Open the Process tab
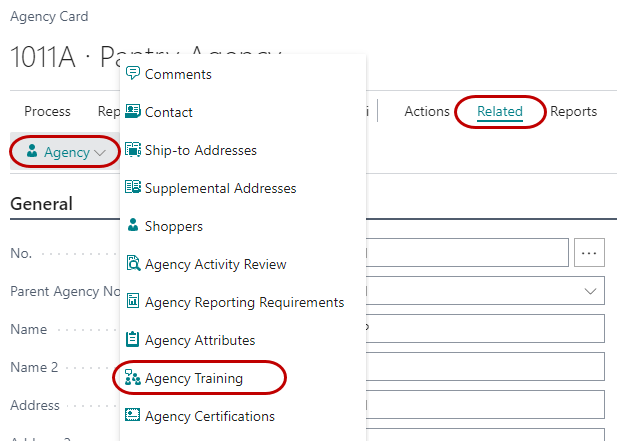The image size is (617, 441). click(47, 111)
